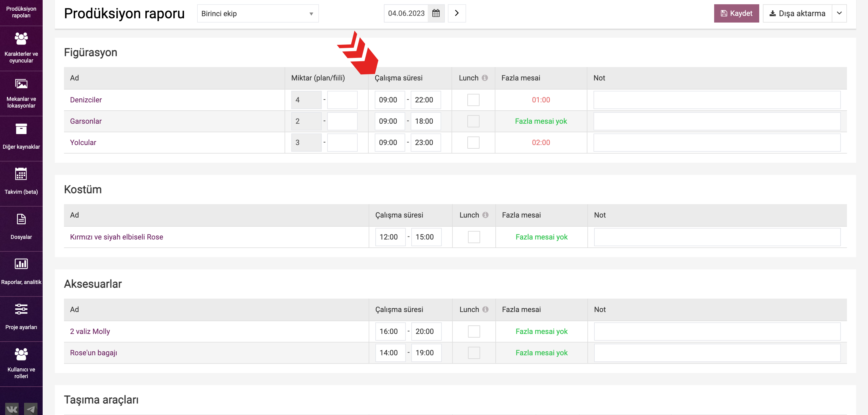This screenshot has height=415, width=868.
Task: Click Yolcular end time 23:00 field
Action: 426,142
